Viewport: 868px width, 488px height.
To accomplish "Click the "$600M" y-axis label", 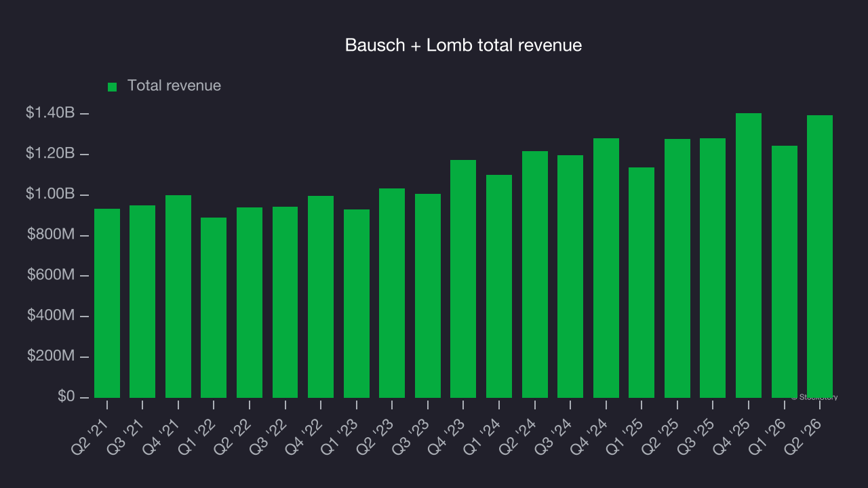I will pos(51,275).
